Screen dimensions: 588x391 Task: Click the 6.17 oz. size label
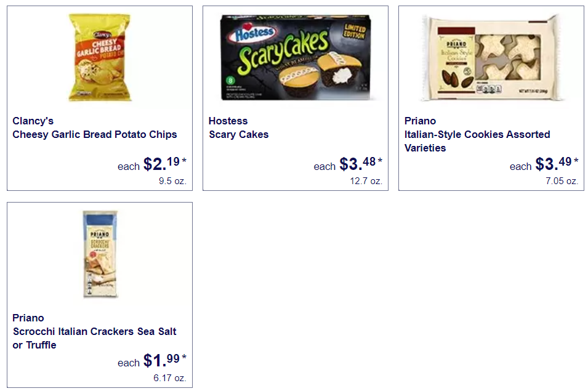tap(170, 378)
